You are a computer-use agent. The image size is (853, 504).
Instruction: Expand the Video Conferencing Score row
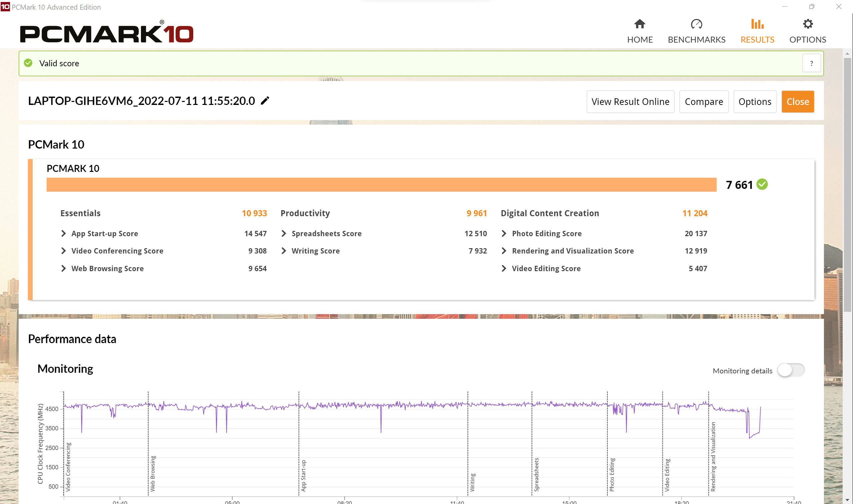63,251
